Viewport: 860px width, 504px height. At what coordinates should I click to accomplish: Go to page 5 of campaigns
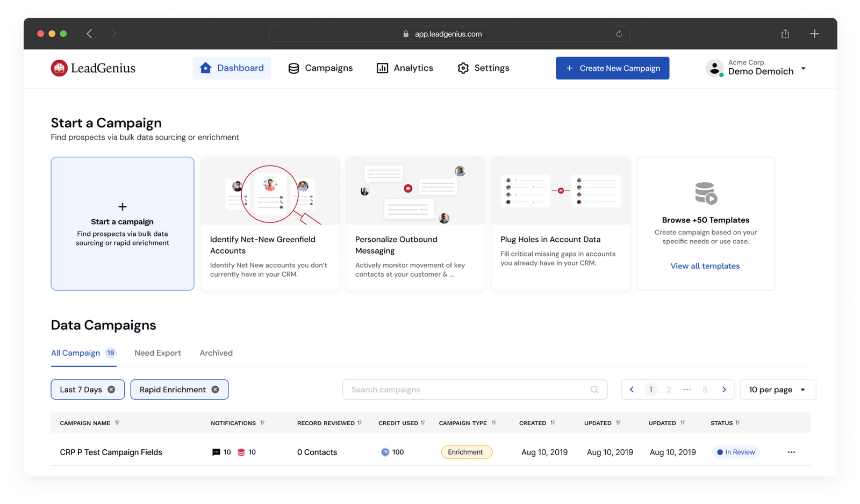point(704,389)
